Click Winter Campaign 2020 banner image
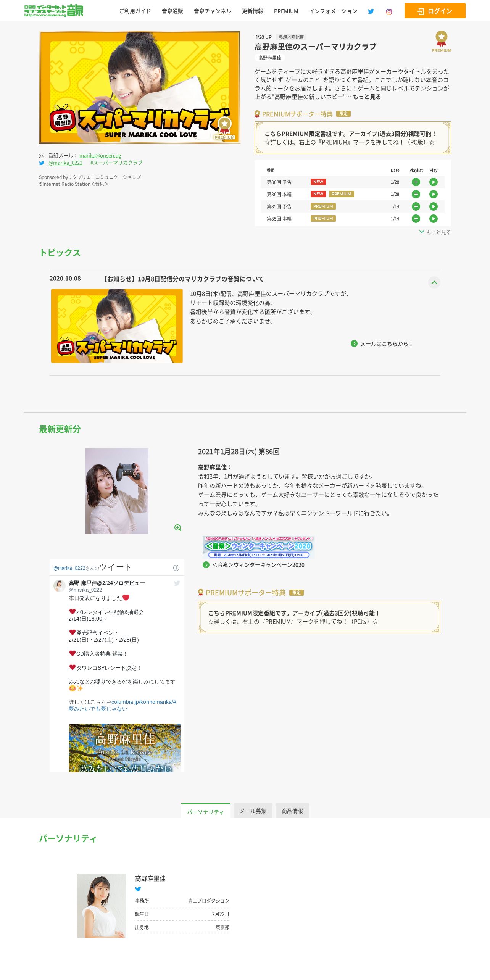The height and width of the screenshot is (980, 490). [258, 547]
